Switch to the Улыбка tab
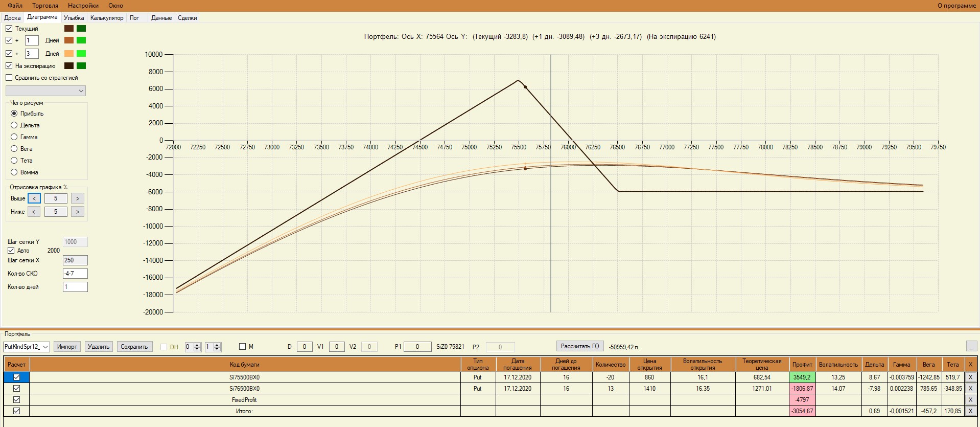Screen dimensions: 980x427 74,18
